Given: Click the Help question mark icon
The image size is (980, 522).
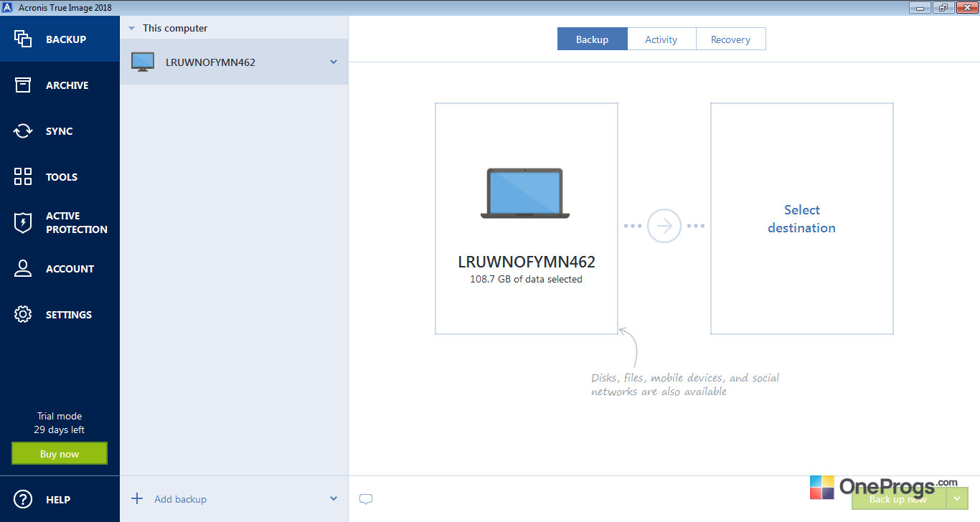Looking at the screenshot, I should point(23,499).
